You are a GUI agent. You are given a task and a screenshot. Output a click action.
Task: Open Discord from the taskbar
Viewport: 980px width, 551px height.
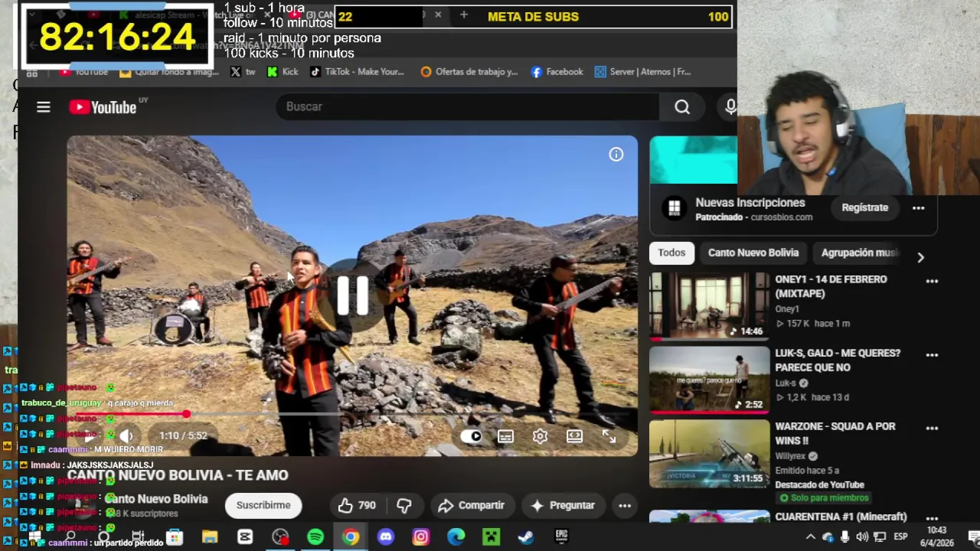click(x=386, y=537)
